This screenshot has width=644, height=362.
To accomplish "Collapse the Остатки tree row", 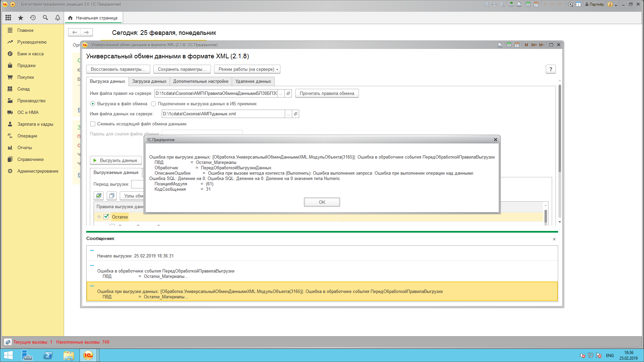I will [x=99, y=217].
